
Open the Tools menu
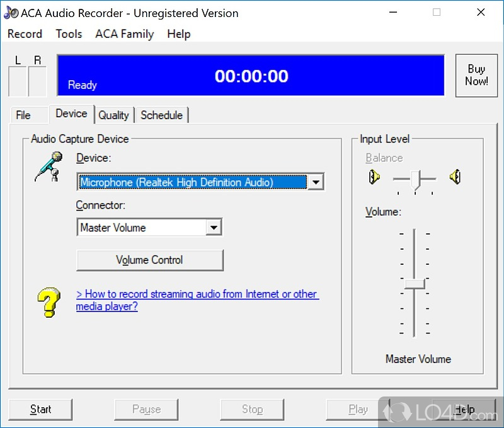[69, 34]
